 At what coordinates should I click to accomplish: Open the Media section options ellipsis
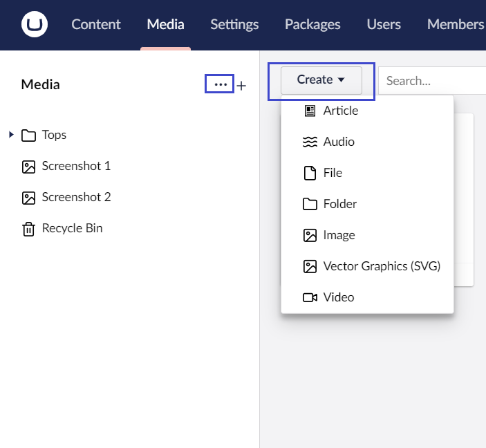221,84
